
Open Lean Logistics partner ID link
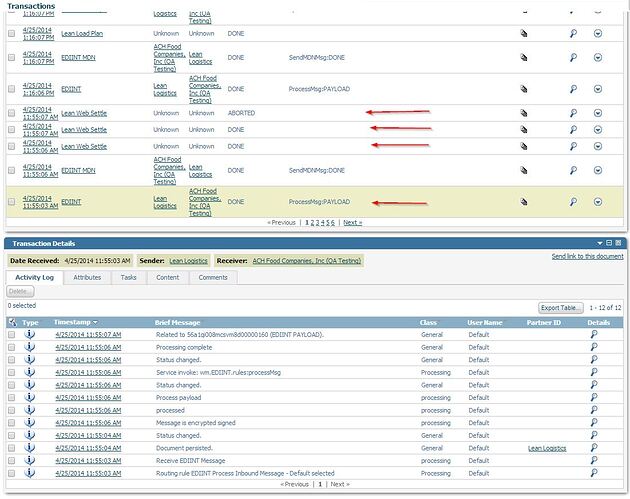tap(547, 448)
